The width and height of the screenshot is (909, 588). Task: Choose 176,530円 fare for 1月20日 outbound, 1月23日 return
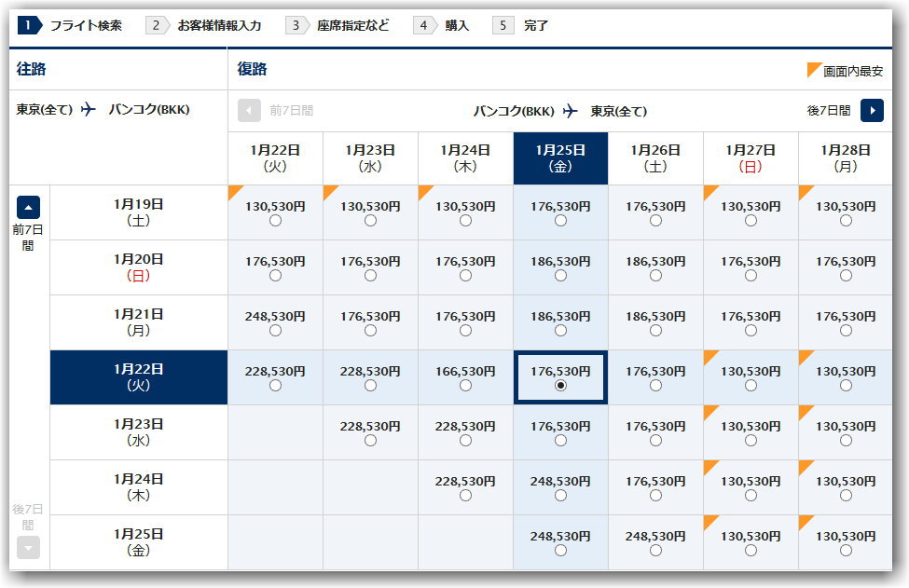pos(370,276)
